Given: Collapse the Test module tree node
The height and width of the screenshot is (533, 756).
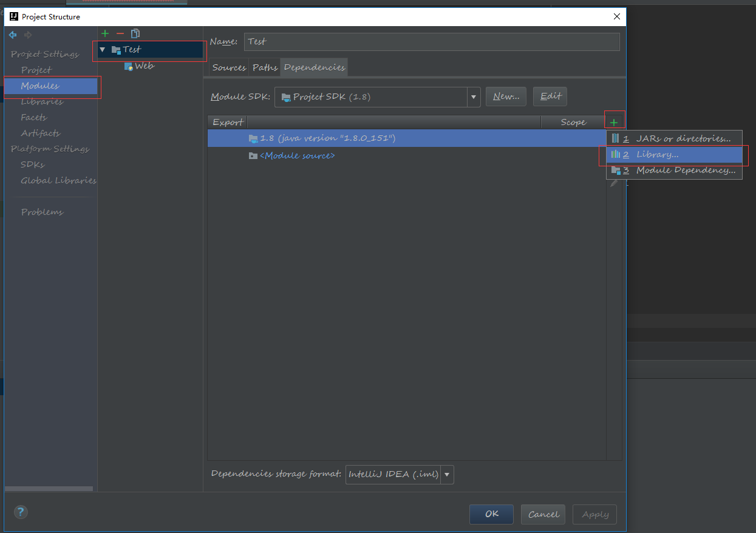Looking at the screenshot, I should [x=103, y=50].
